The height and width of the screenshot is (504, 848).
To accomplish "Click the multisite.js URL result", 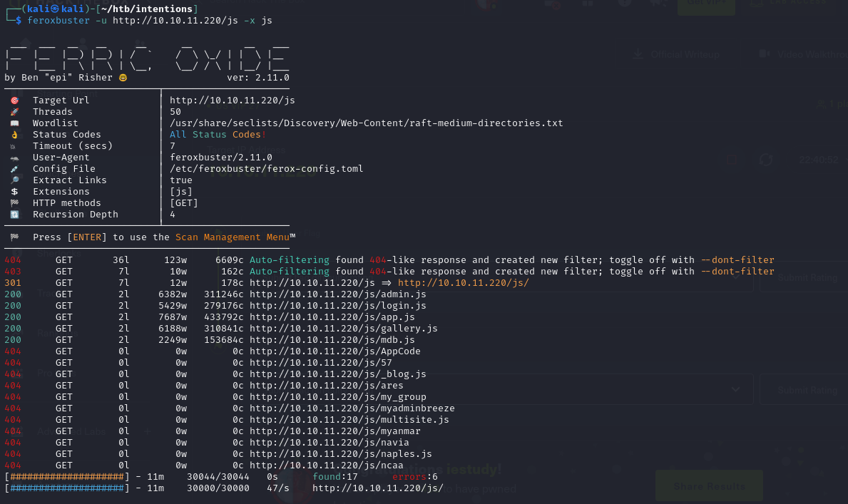I will click(x=349, y=420).
